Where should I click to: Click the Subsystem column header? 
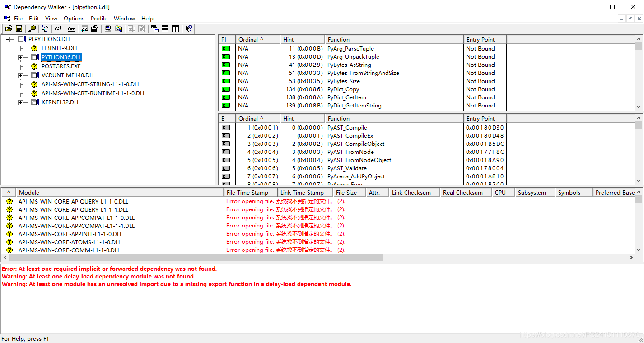tap(535, 193)
